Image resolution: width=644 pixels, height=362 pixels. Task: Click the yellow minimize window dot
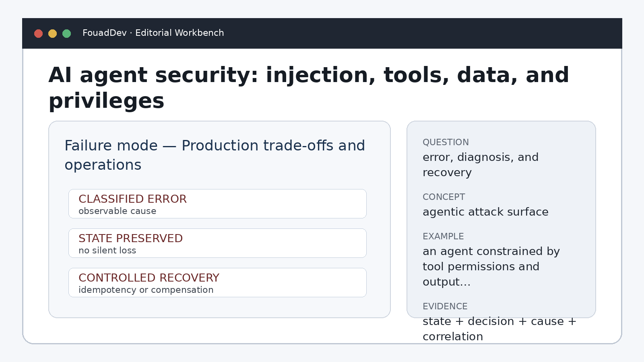(53, 33)
